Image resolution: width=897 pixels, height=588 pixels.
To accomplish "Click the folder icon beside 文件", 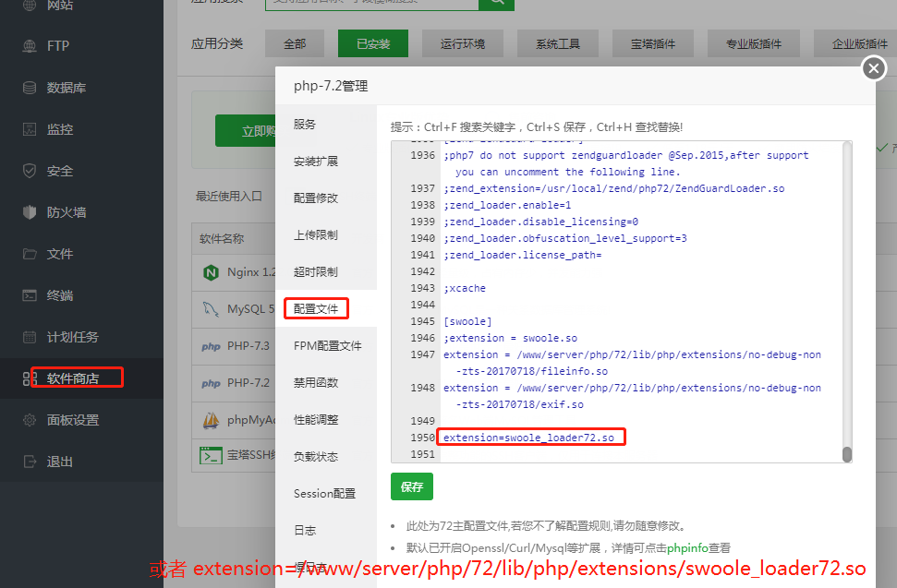I will coord(30,254).
